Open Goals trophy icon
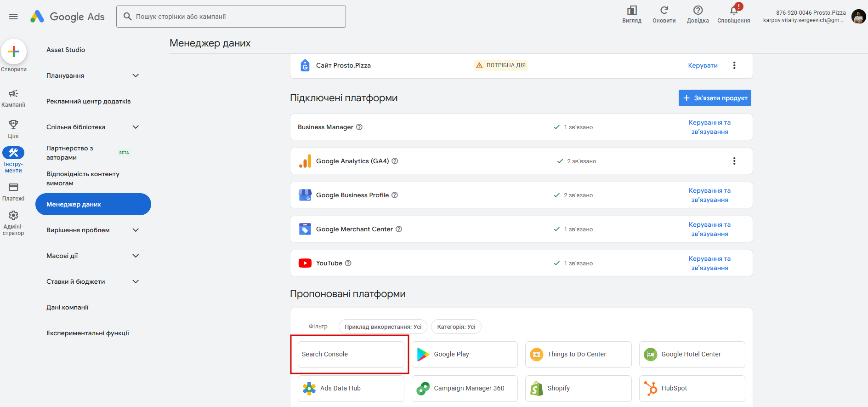 (13, 124)
